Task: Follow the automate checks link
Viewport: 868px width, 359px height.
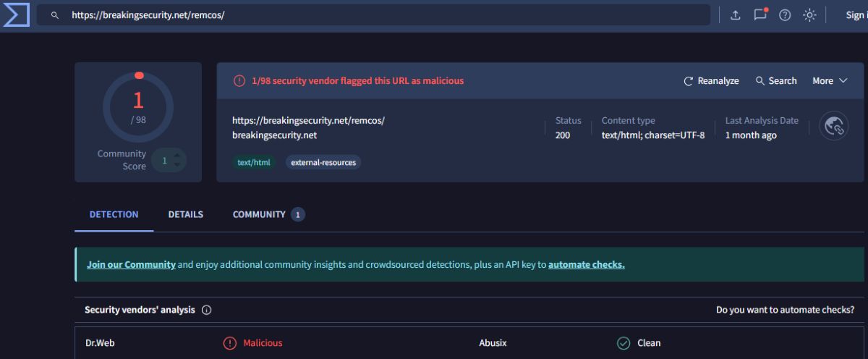Action: [x=586, y=265]
